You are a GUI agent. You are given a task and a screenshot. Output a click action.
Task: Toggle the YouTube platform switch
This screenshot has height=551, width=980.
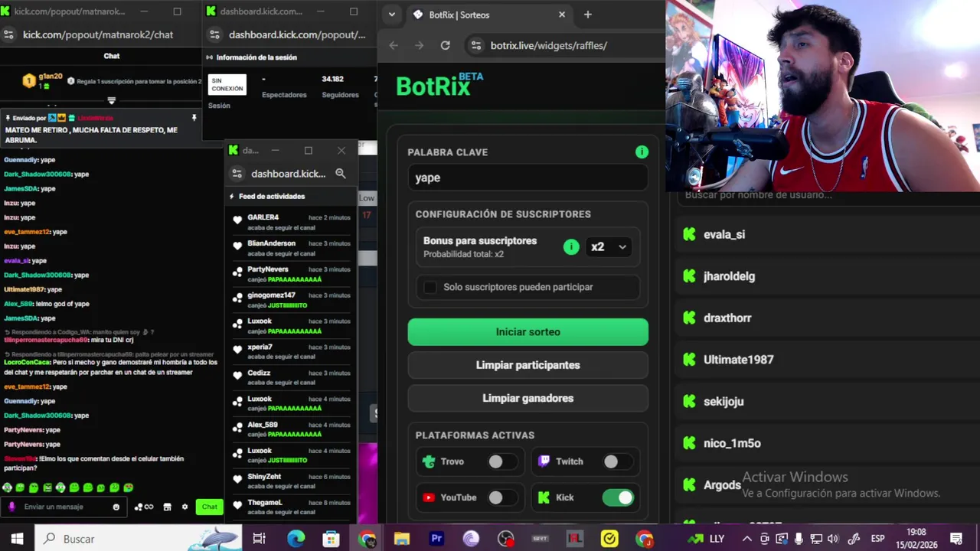502,497
